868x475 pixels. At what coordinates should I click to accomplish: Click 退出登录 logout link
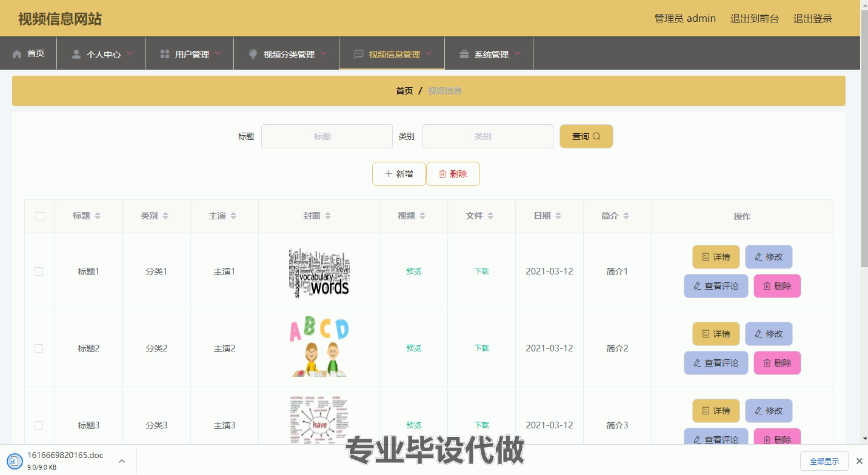[813, 19]
